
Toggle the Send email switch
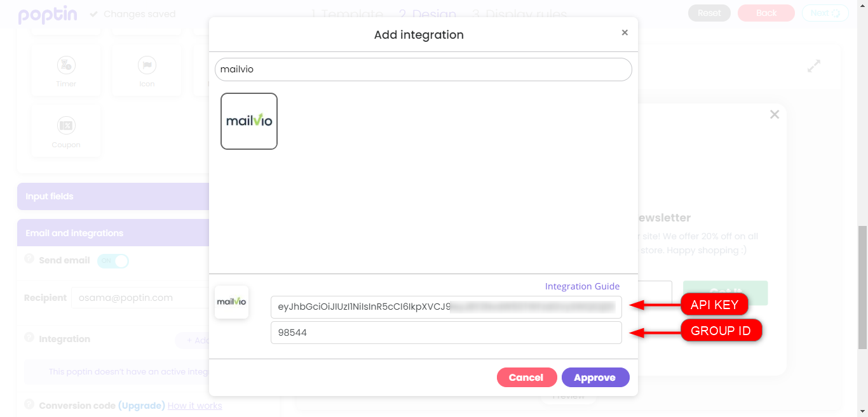113,261
